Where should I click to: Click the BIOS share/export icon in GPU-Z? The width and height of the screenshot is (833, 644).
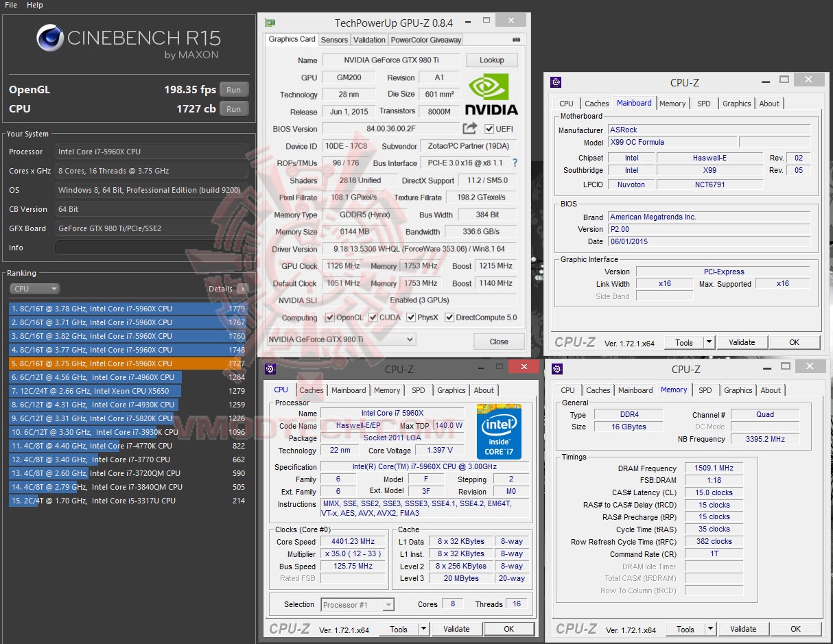470,128
